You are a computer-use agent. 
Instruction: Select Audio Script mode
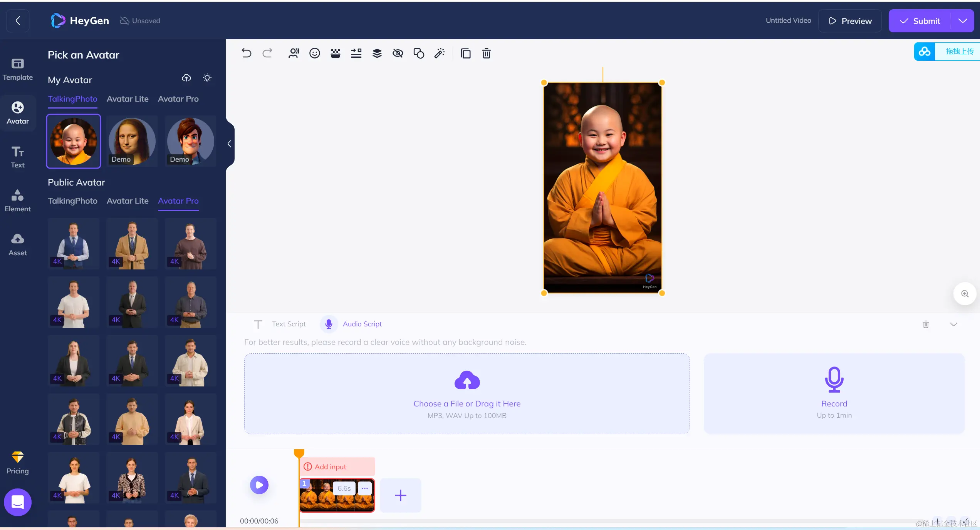click(362, 324)
